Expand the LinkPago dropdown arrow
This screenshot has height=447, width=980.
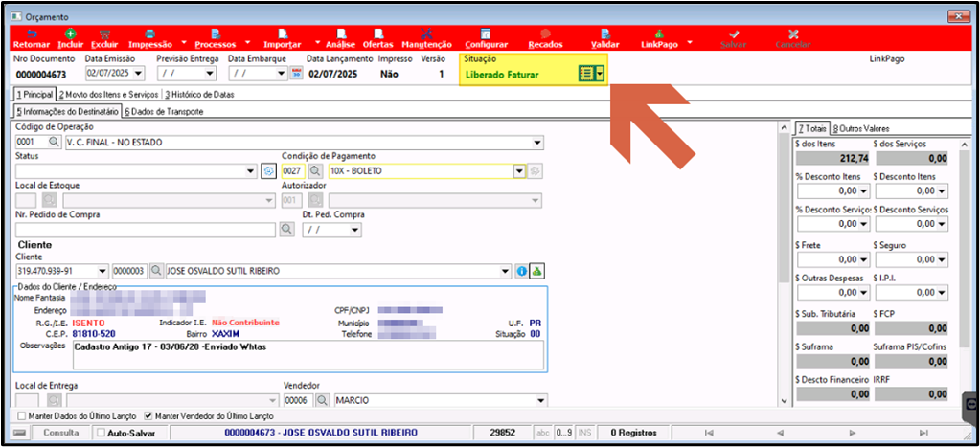pyautogui.click(x=690, y=42)
